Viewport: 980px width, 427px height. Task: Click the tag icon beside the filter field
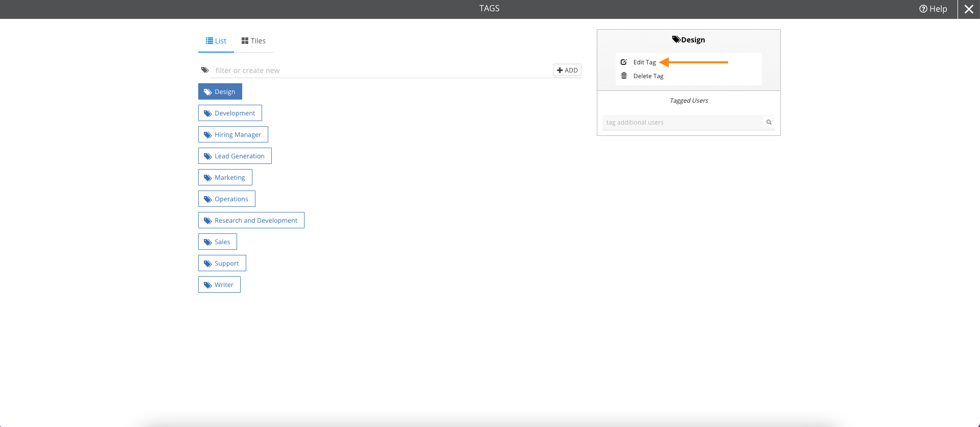tap(205, 70)
